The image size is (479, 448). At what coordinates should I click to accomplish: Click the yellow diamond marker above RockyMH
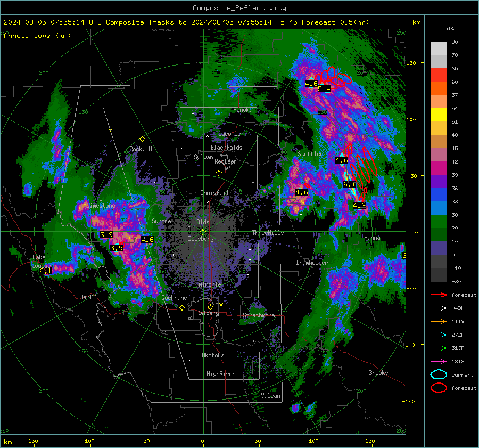(x=142, y=139)
